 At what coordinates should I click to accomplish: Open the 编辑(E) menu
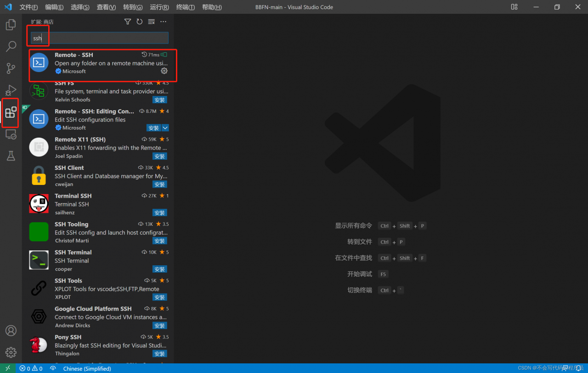pyautogui.click(x=54, y=7)
